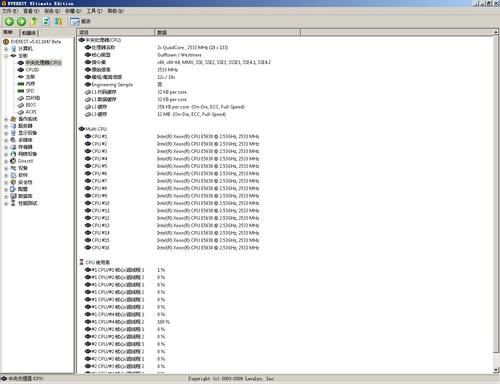Click the Network node's globe icon
This screenshot has height=384, width=500.
coord(13,154)
